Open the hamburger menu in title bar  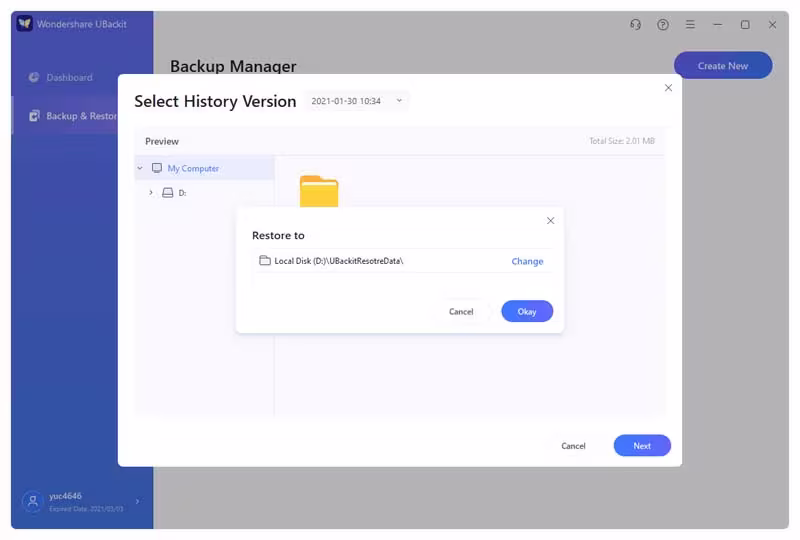(x=690, y=24)
